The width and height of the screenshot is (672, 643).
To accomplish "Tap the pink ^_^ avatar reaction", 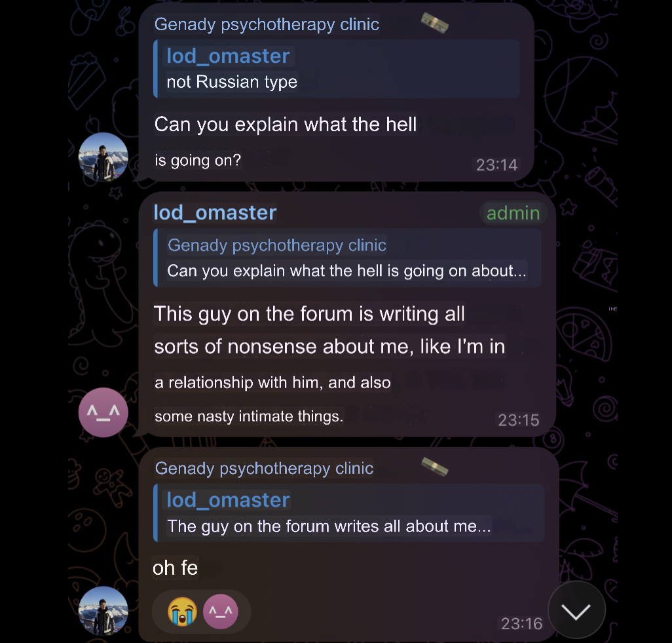I will (x=220, y=612).
